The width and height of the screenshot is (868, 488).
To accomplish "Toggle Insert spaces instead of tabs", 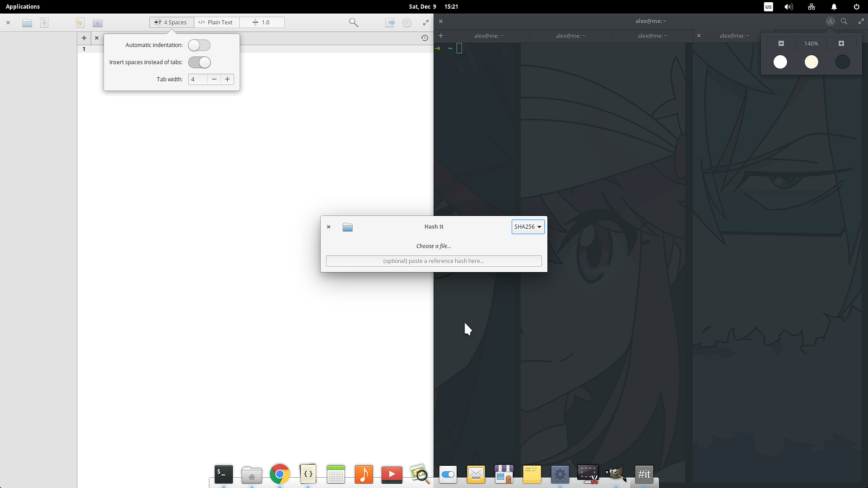I will click(199, 62).
